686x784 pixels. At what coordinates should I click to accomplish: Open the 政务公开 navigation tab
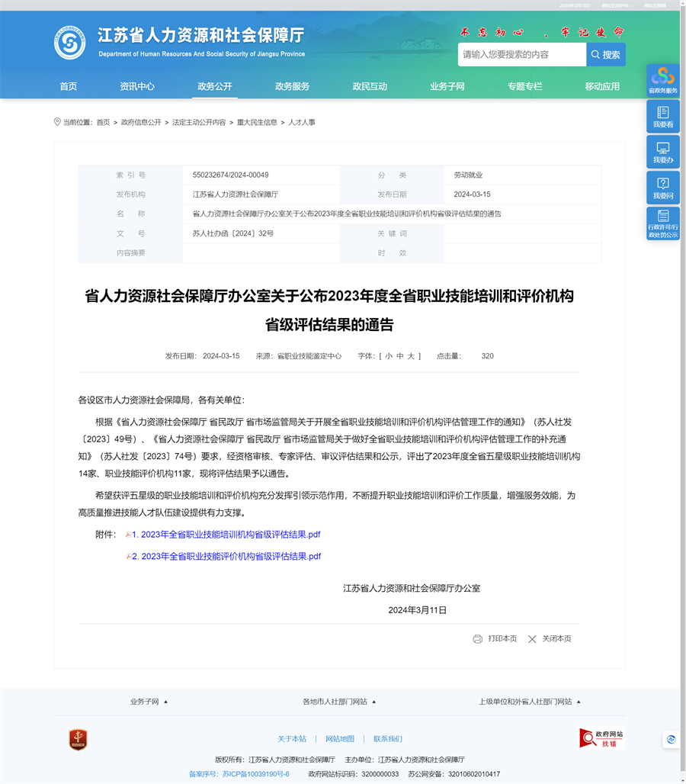214,86
